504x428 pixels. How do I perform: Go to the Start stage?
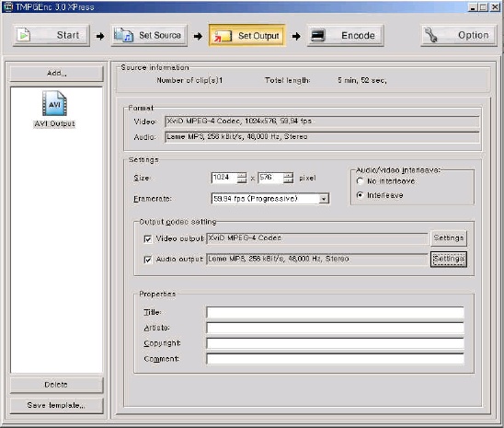tap(52, 35)
